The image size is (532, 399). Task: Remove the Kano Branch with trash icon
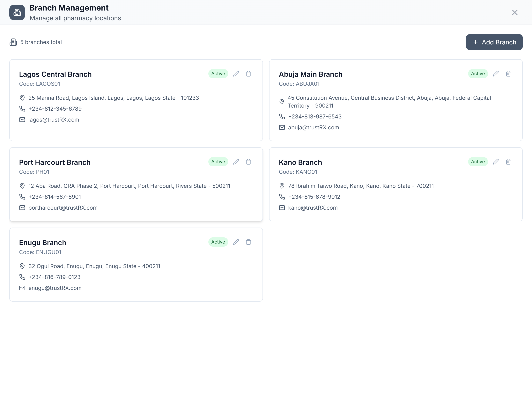click(508, 162)
